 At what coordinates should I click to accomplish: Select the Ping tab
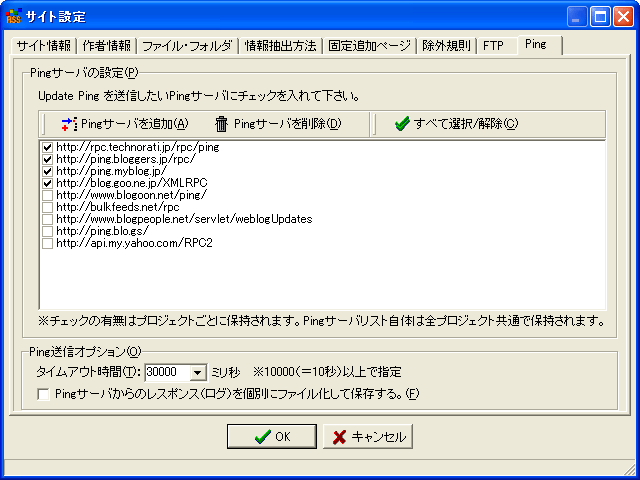coord(539,44)
